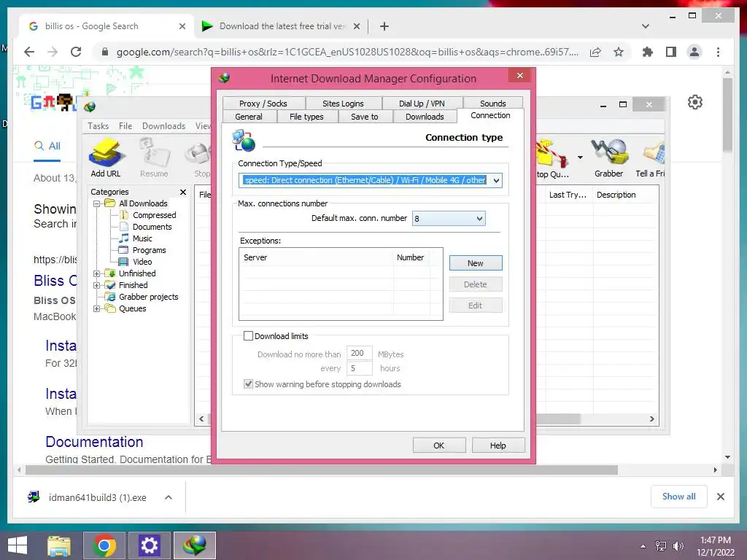Click the Stop Queue toolbar icon

click(x=553, y=158)
